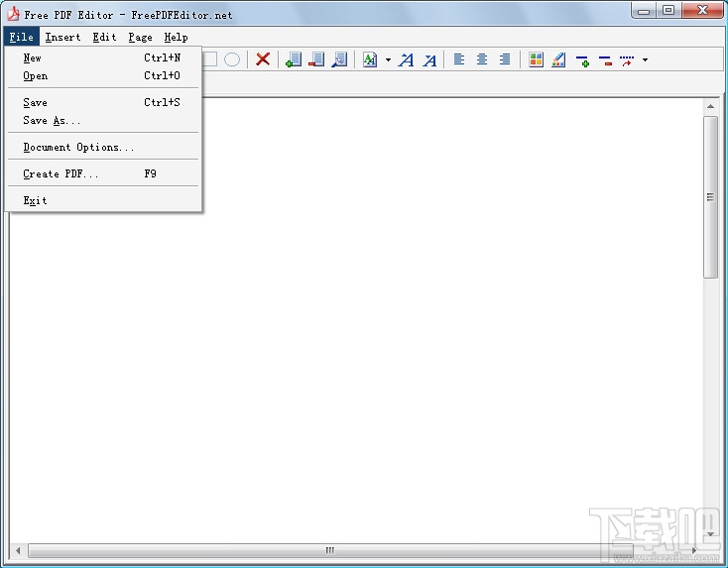Click the horizontal scrollbar thumb
This screenshot has width=728, height=568.
[330, 551]
